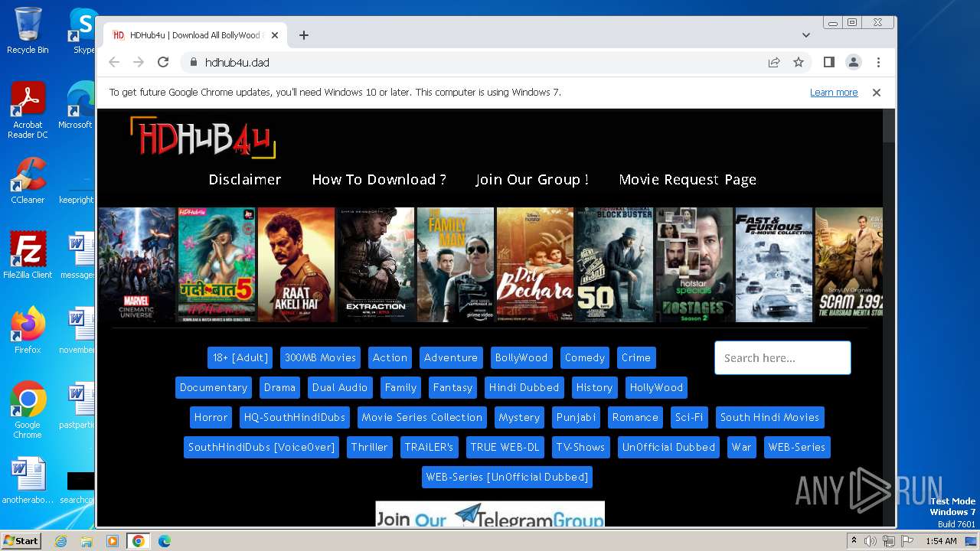Open the anotherabo... Word document icon
The height and width of the screenshot is (551, 980).
(x=28, y=481)
